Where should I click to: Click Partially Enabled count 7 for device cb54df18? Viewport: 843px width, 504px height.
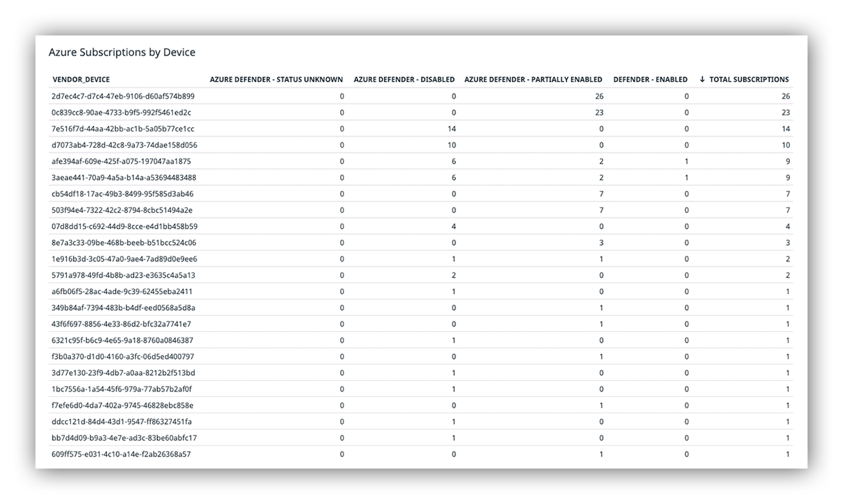click(x=601, y=194)
